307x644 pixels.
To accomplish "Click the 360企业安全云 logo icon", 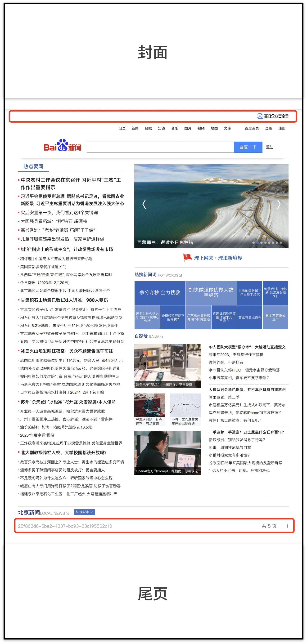I will tap(260, 116).
